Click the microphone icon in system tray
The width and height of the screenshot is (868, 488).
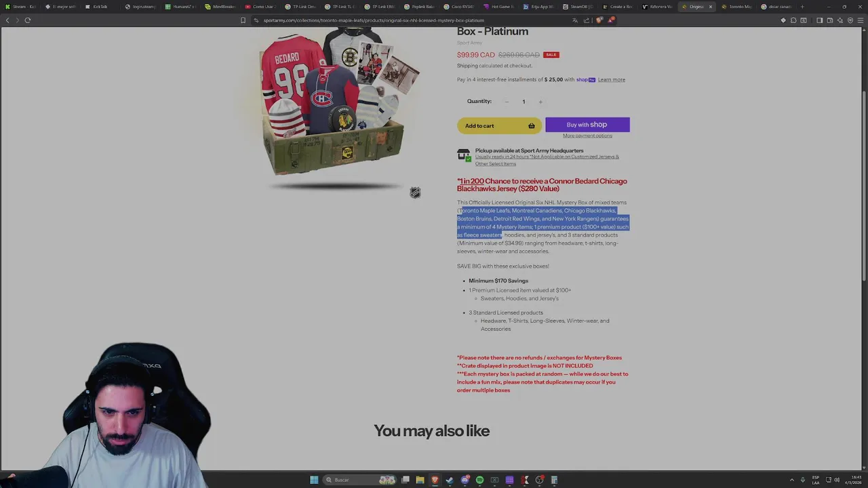click(x=803, y=480)
